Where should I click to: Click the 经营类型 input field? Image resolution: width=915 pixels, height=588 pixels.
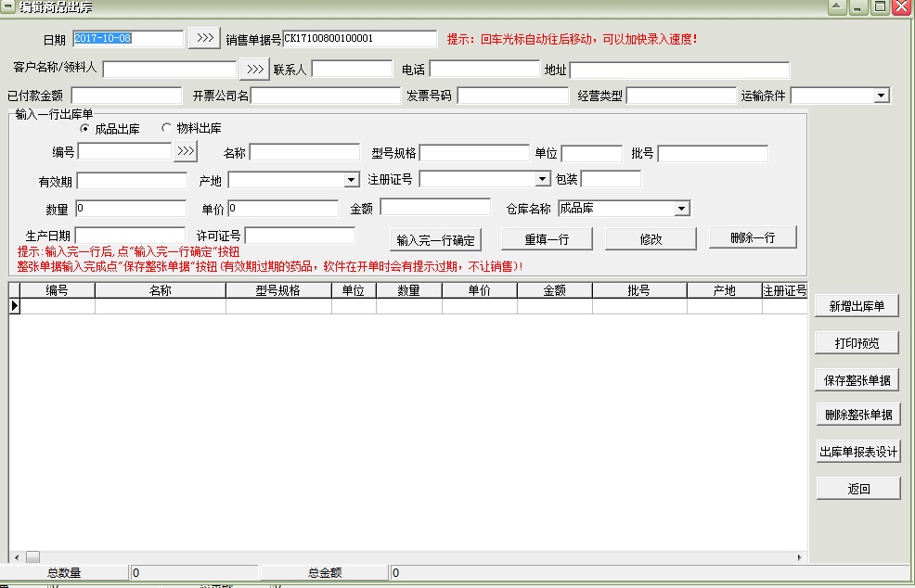coord(681,96)
